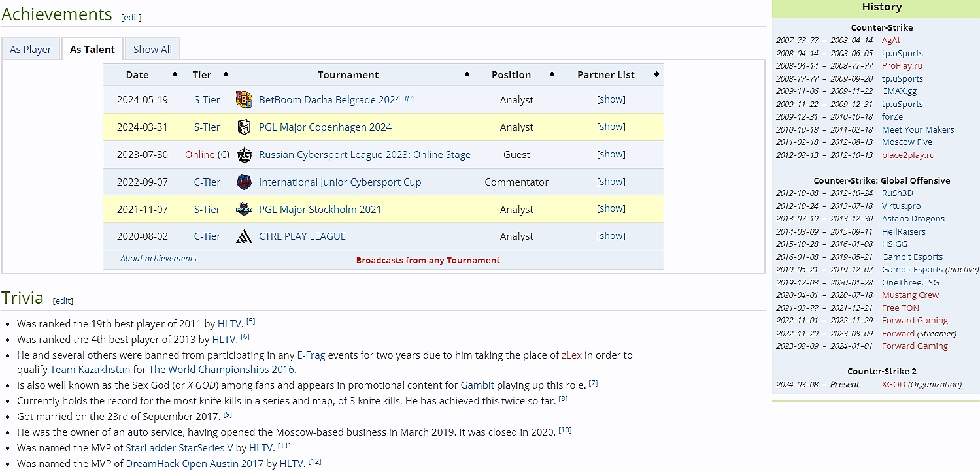Open AgAt team link in History
The image size is (980, 471).
pyautogui.click(x=891, y=41)
